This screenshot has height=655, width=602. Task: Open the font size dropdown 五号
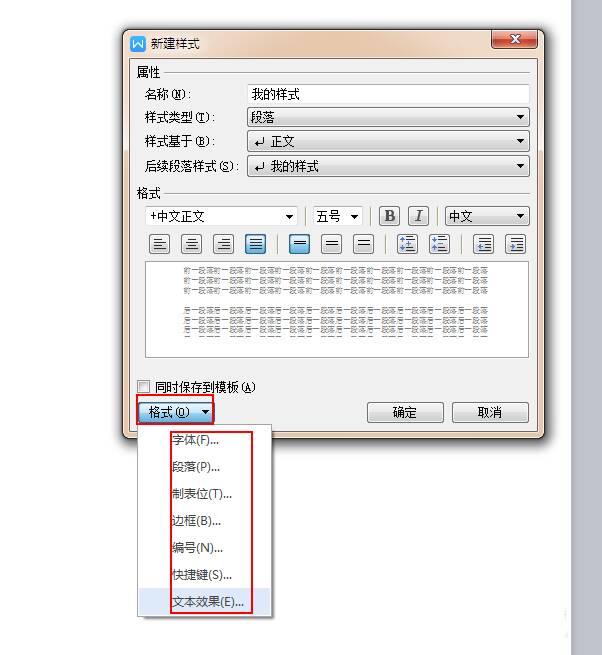coord(338,216)
